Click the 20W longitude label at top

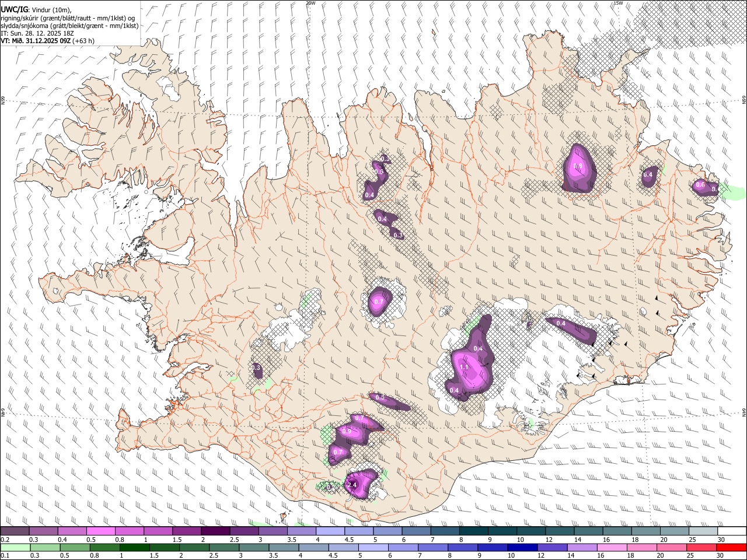(310, 3)
